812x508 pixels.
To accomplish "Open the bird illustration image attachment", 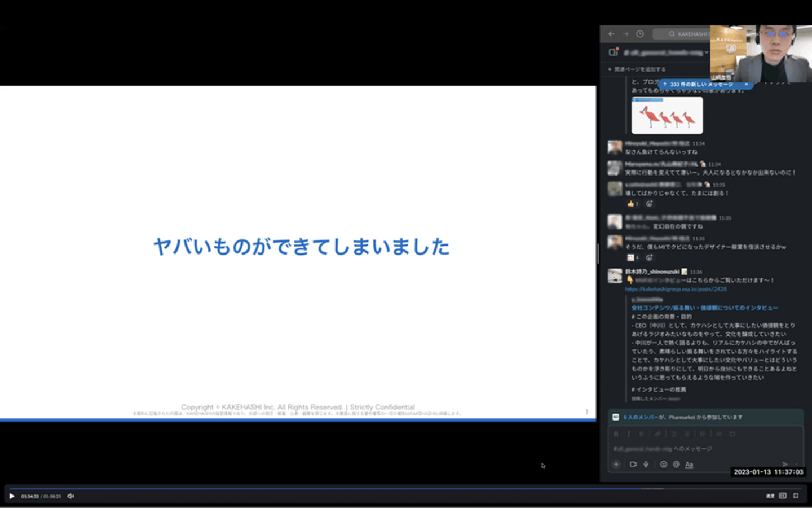I will tap(667, 115).
